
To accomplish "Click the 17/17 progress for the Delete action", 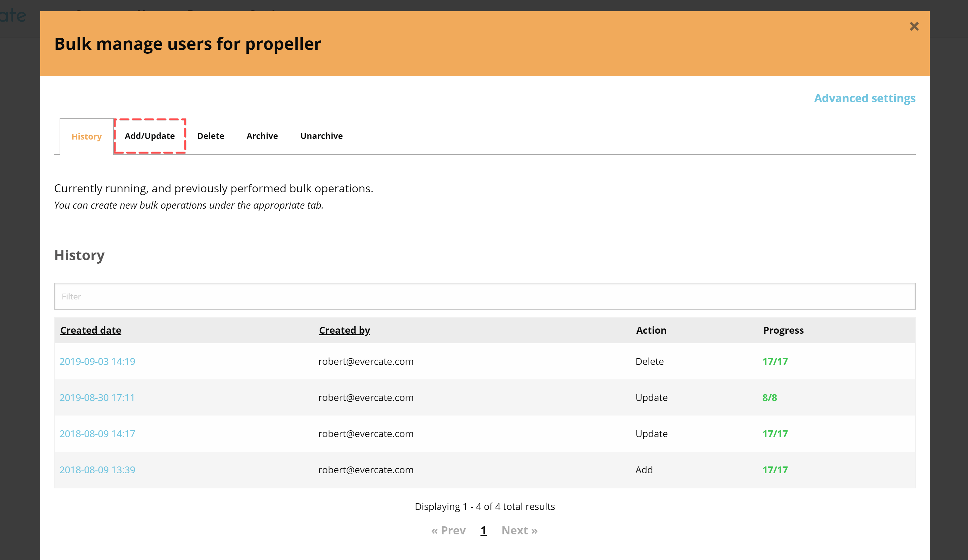I will click(x=775, y=361).
